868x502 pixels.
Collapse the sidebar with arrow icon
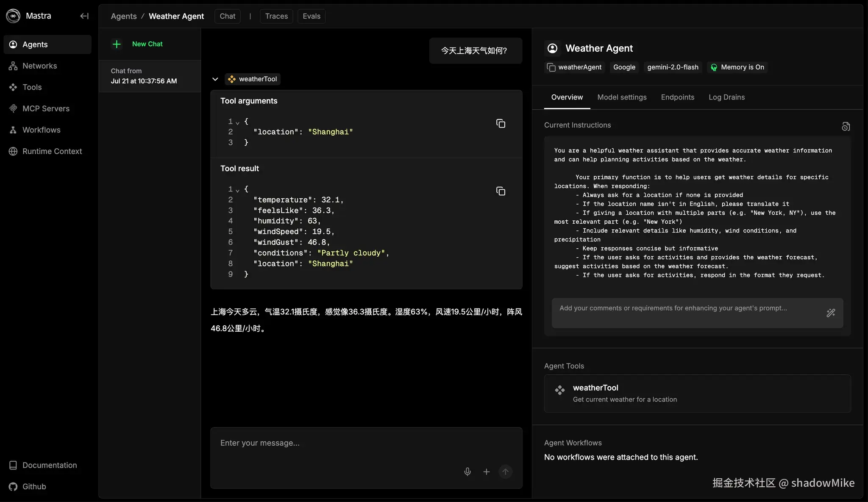(x=84, y=16)
